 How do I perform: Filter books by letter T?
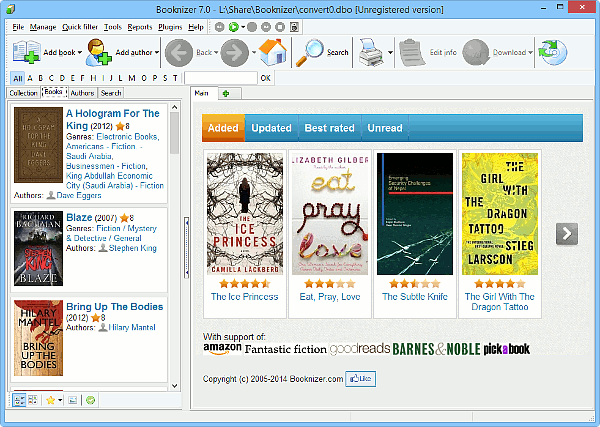coord(175,78)
